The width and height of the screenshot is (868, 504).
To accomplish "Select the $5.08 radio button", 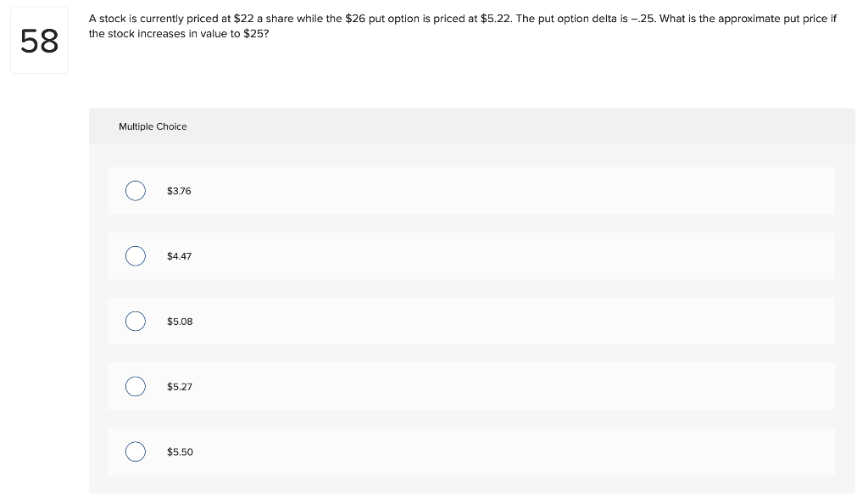I will pyautogui.click(x=136, y=321).
